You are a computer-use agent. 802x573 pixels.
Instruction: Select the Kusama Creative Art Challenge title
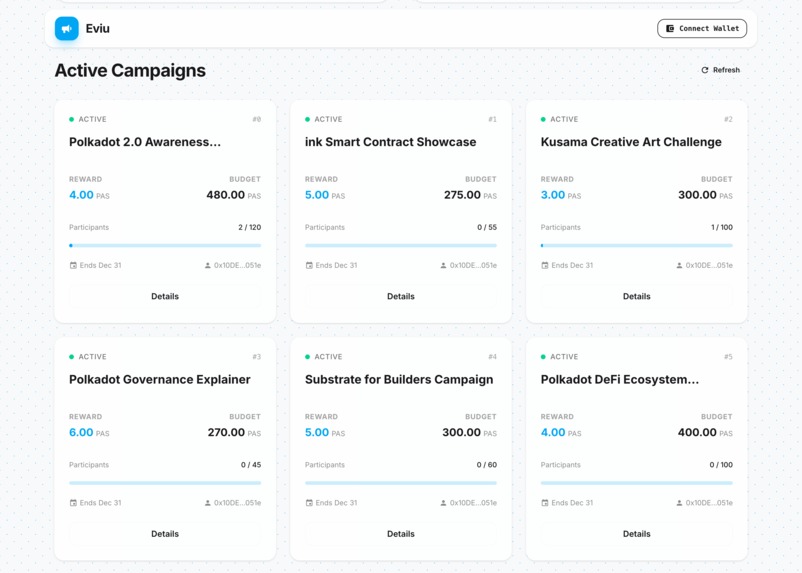pos(631,142)
